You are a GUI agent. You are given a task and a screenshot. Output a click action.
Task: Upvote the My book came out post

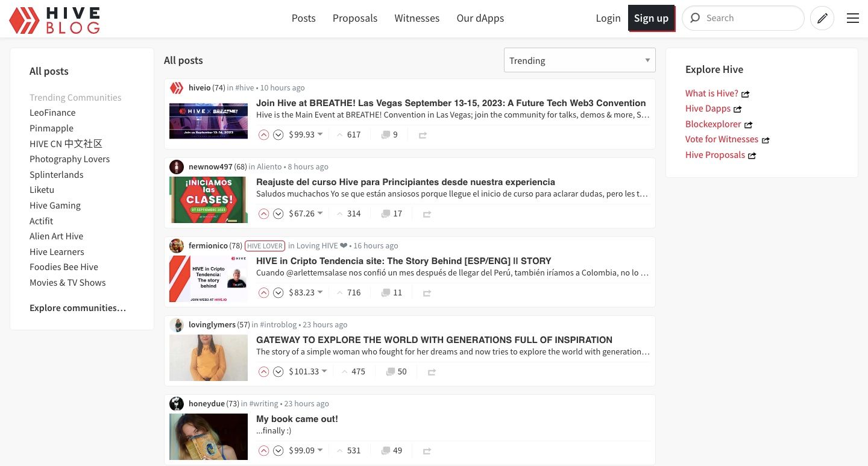(263, 450)
